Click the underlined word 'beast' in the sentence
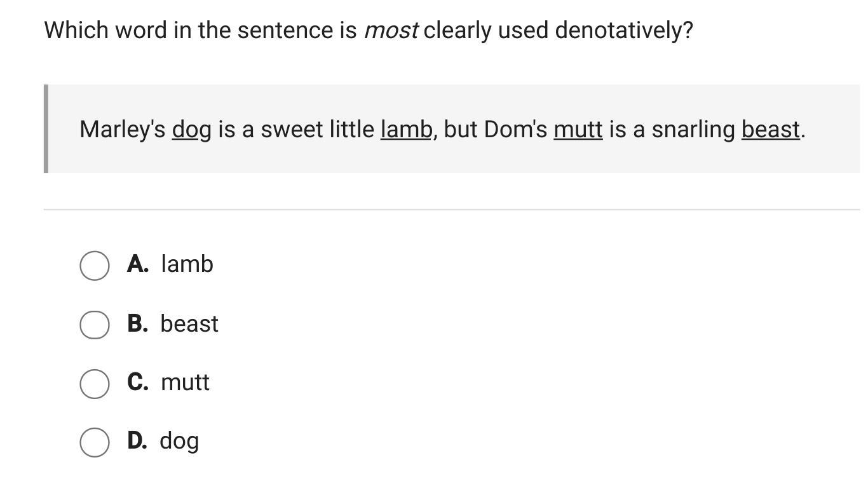Image resolution: width=868 pixels, height=488 pixels. pos(770,129)
